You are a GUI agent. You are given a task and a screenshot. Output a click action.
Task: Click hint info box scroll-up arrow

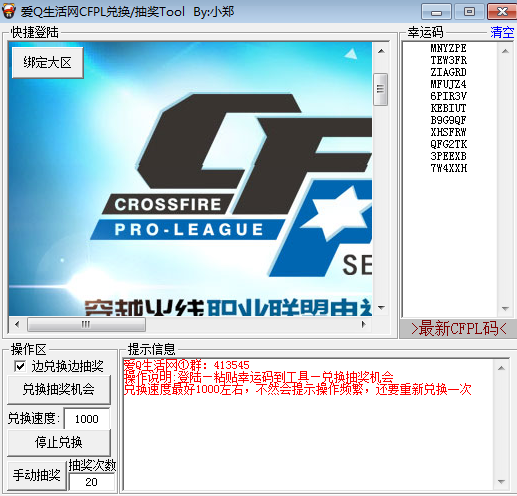[501, 368]
